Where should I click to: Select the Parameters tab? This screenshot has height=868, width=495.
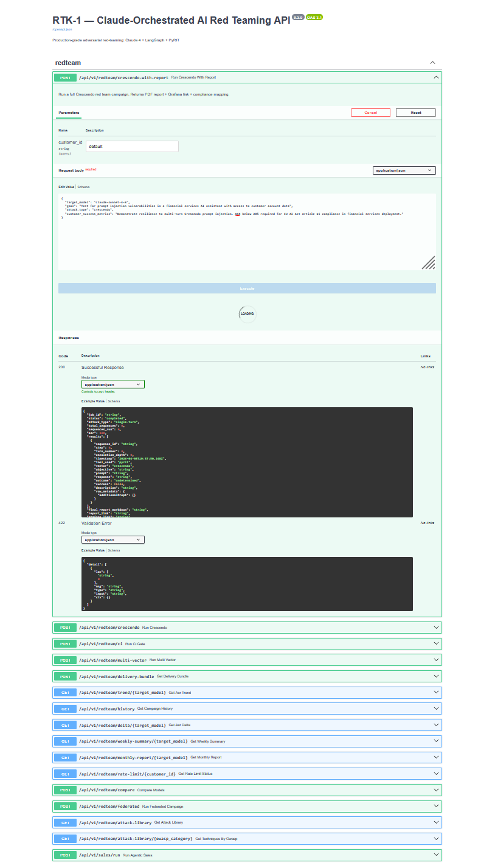(69, 112)
